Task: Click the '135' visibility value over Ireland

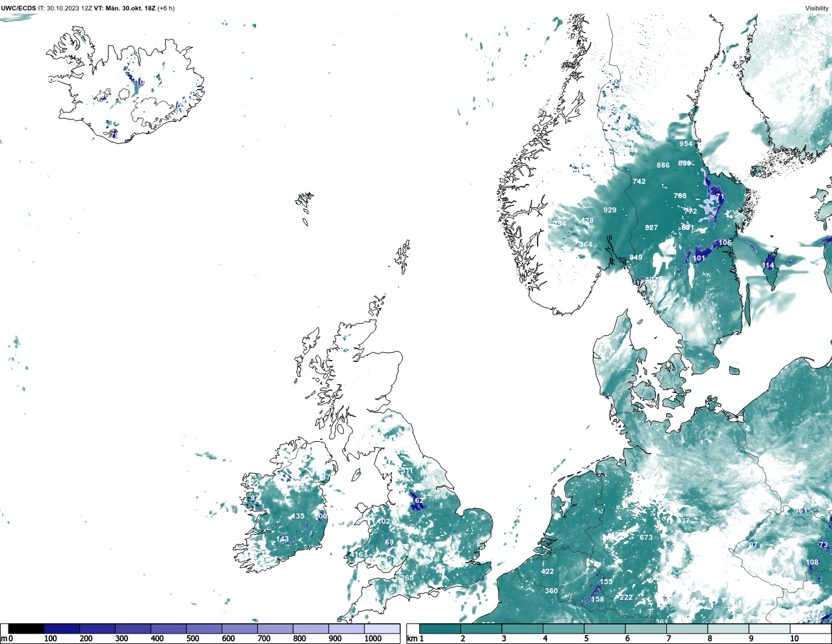Action: [298, 516]
